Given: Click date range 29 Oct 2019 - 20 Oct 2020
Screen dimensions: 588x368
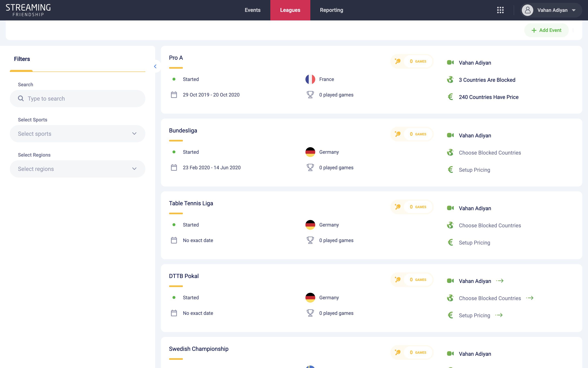Looking at the screenshot, I should (x=211, y=95).
